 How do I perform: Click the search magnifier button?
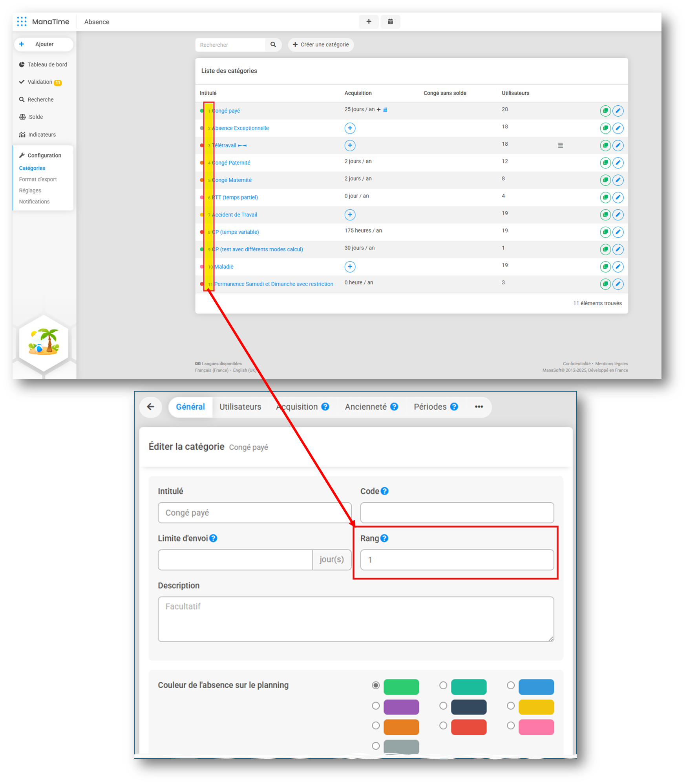[x=273, y=45]
